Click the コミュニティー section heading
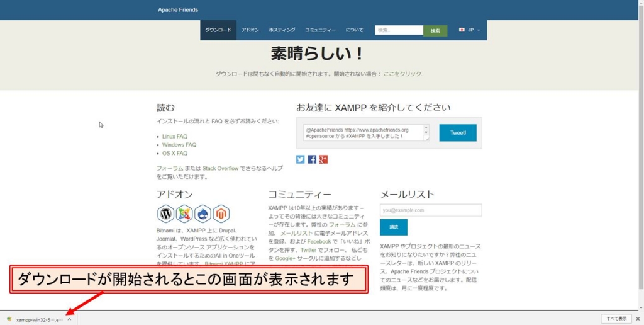Screen dimensions: 644x325 click(x=299, y=194)
